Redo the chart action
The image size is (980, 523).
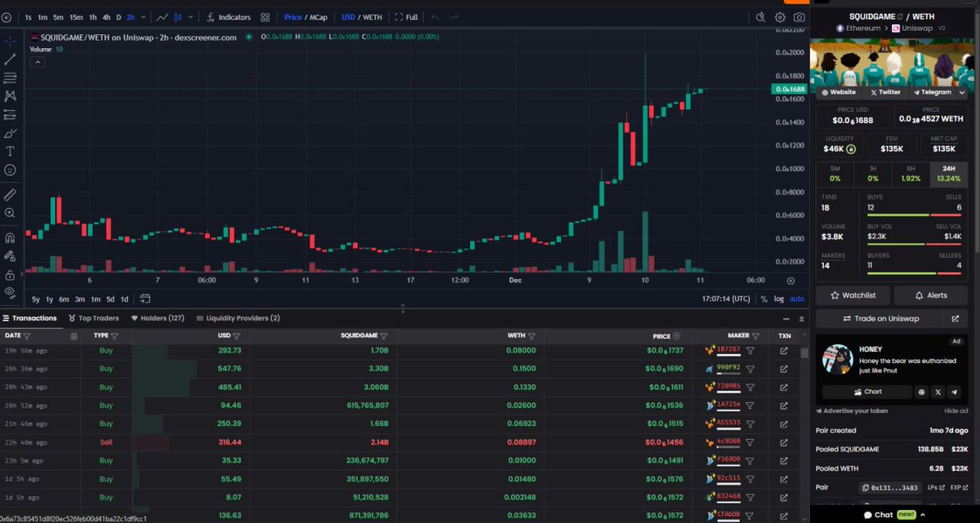(454, 17)
